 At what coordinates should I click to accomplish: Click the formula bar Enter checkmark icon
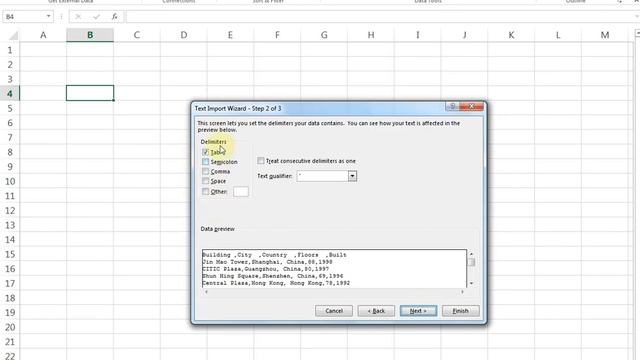tap(96, 17)
